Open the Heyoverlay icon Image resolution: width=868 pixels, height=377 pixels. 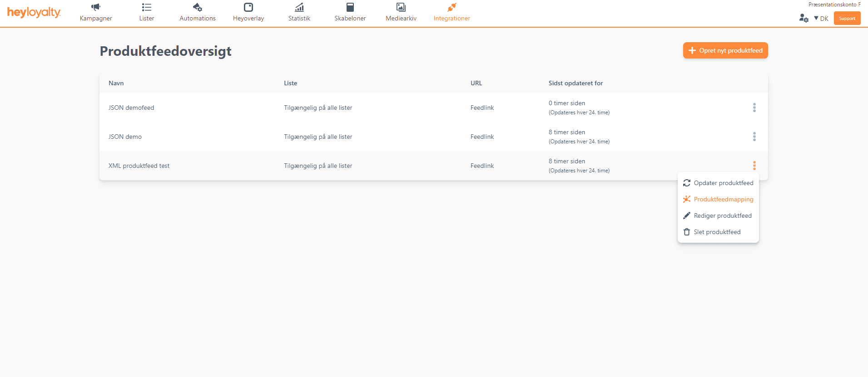point(248,7)
